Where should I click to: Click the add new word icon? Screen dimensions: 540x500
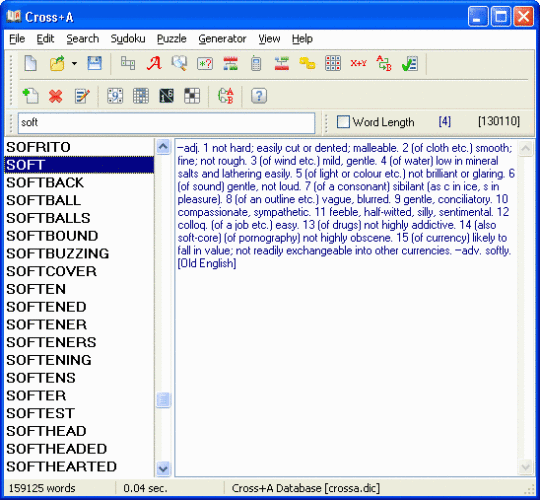30,96
